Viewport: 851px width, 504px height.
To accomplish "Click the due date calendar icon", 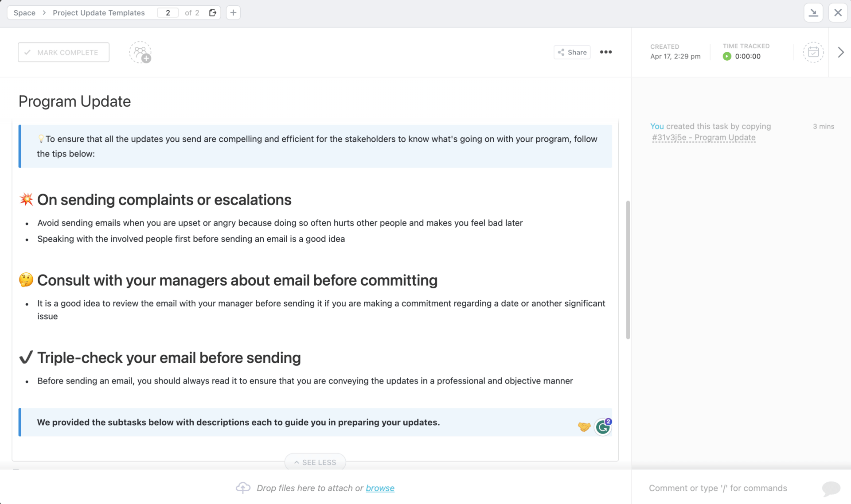I will pos(813,52).
